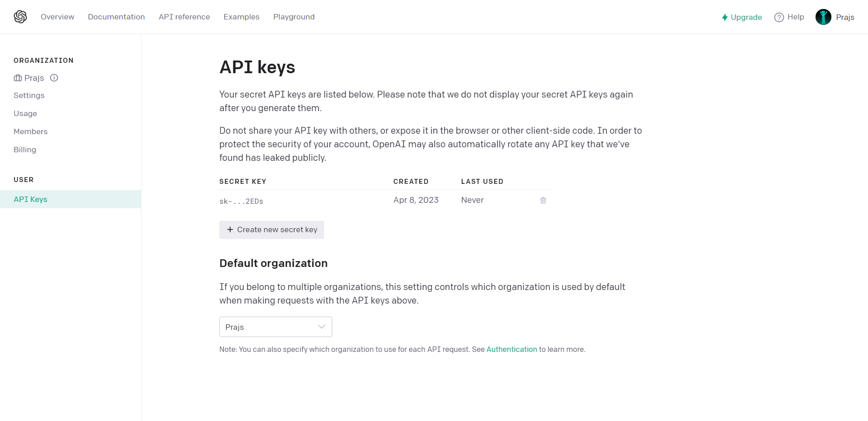Image resolution: width=868 pixels, height=421 pixels.
Task: Delete the sk-...2EDs key via trash icon
Action: click(x=543, y=200)
